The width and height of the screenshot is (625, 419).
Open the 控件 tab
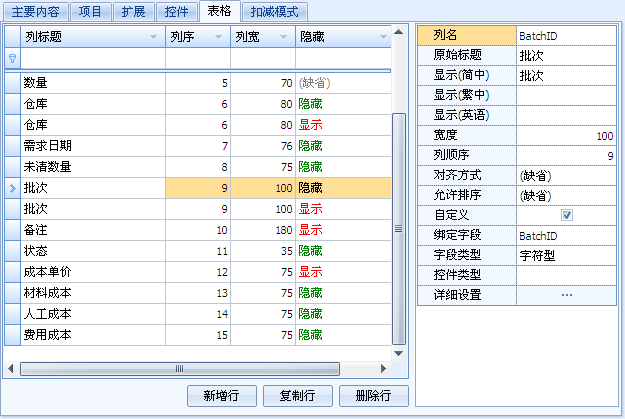[x=175, y=11]
